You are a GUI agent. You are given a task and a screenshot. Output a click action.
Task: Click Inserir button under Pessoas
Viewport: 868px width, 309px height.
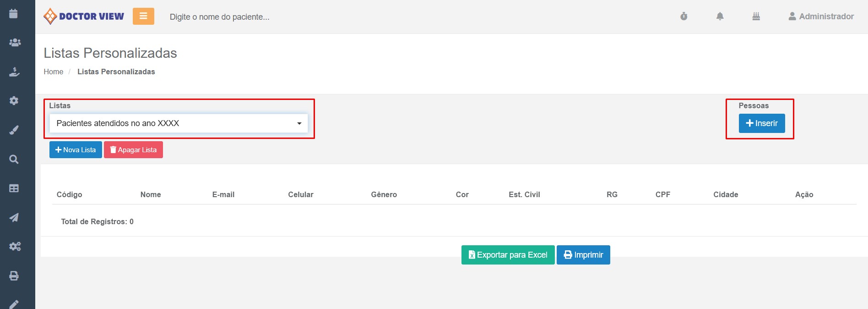coord(761,123)
